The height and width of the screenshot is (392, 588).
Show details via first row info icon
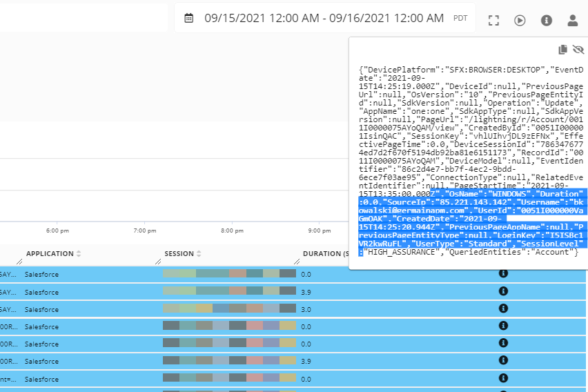coord(503,274)
